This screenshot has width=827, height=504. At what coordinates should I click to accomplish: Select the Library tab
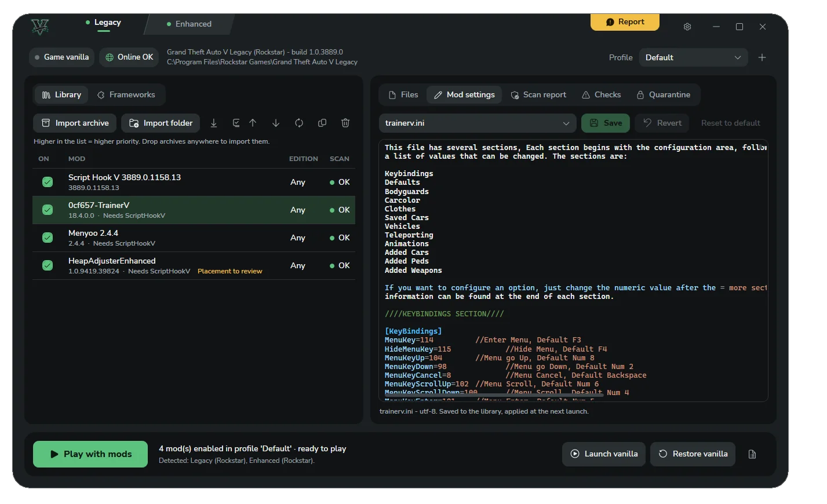61,94
